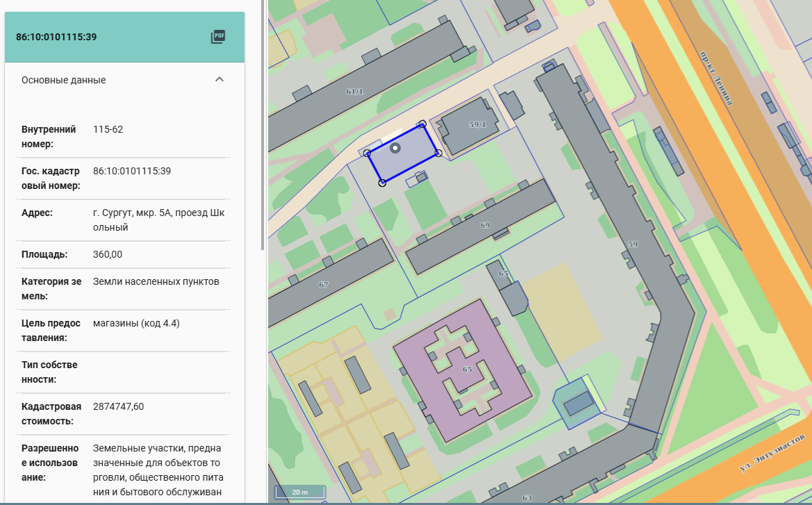
Task: Click the 20 m scale bar
Action: click(x=300, y=492)
